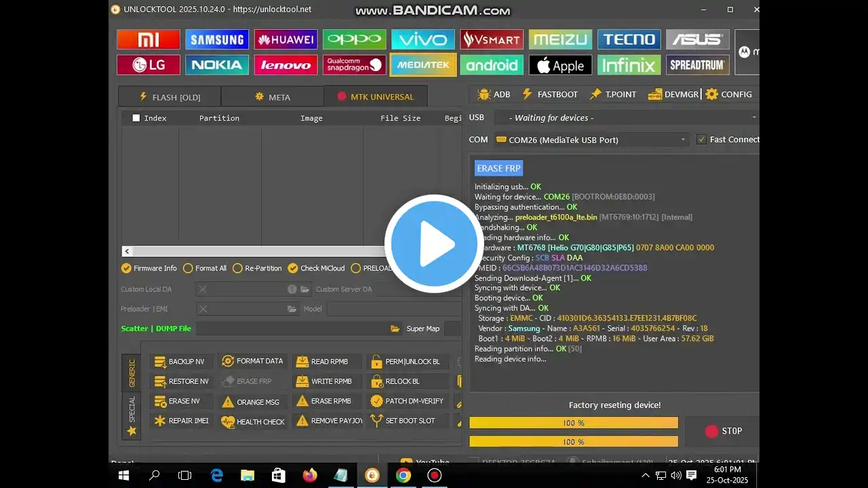Click the REPAIR IMEI button
The width and height of the screenshot is (868, 488).
pos(182,421)
